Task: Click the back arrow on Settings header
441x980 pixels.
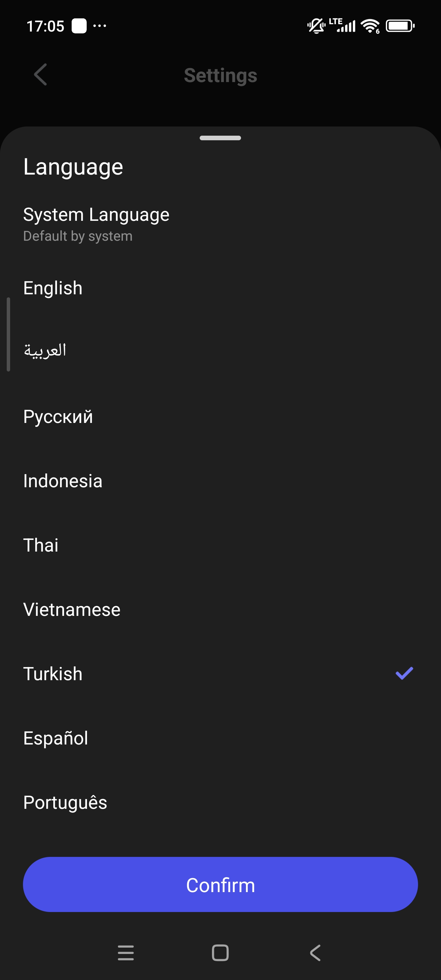Action: [x=40, y=75]
